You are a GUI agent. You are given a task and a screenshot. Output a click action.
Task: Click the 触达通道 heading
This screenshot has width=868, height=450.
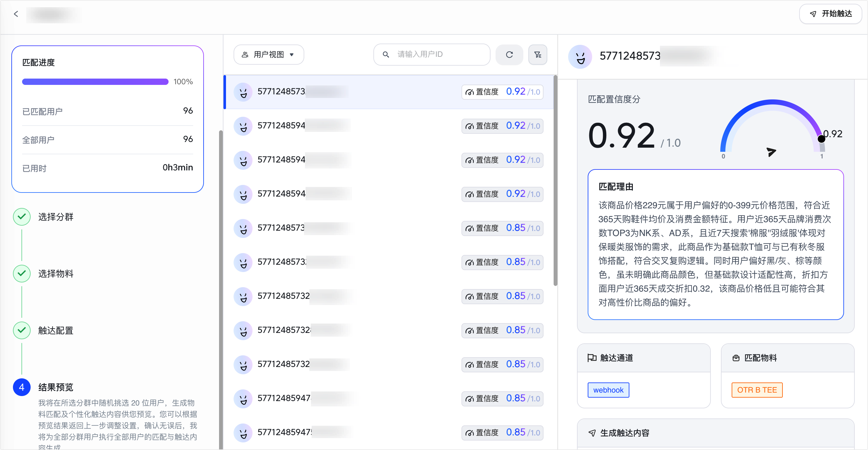(617, 358)
